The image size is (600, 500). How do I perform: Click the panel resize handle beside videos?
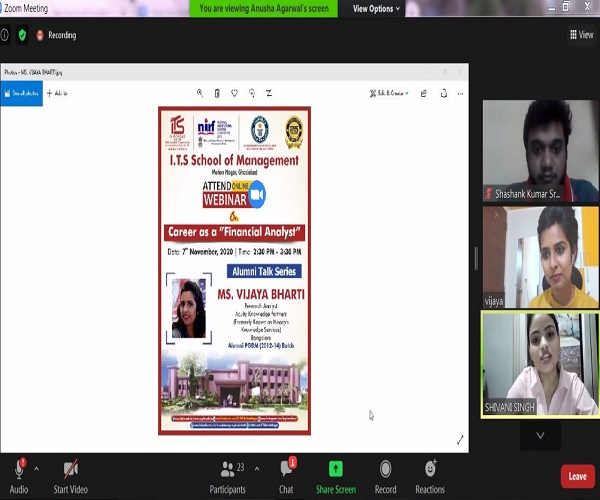pyautogui.click(x=476, y=258)
